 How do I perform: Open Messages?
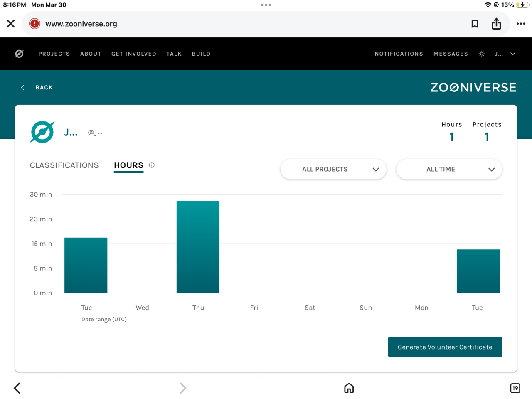(451, 54)
